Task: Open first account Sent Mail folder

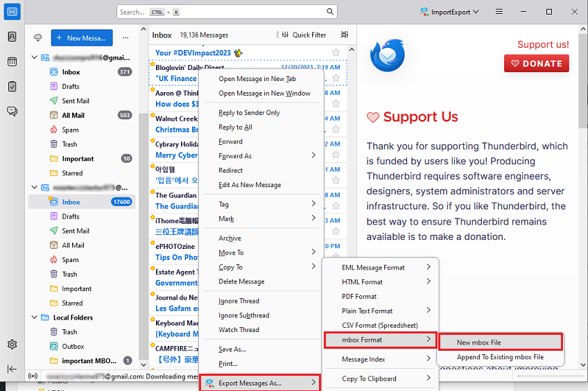Action: (81, 101)
